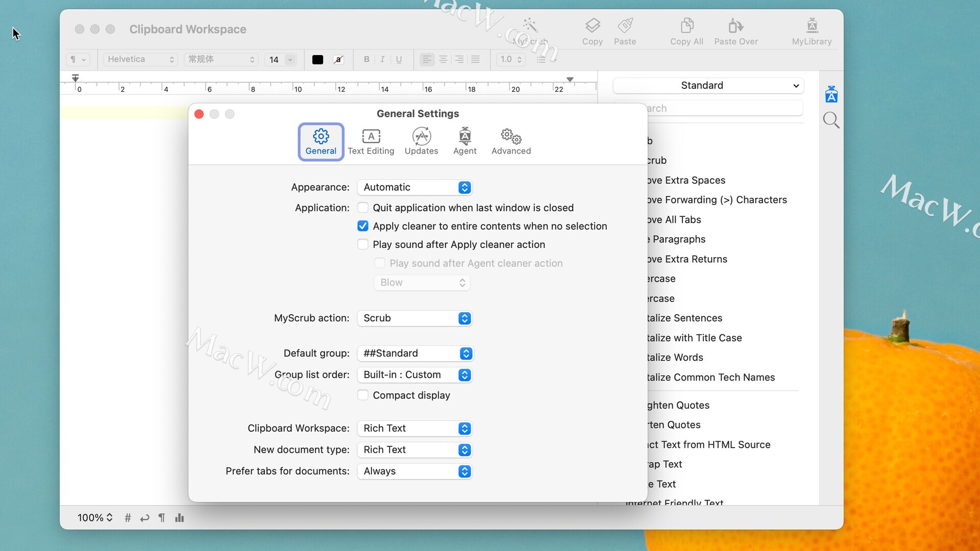The image size is (980, 551).
Task: Select Remove All Tabs cleaner item
Action: (674, 219)
